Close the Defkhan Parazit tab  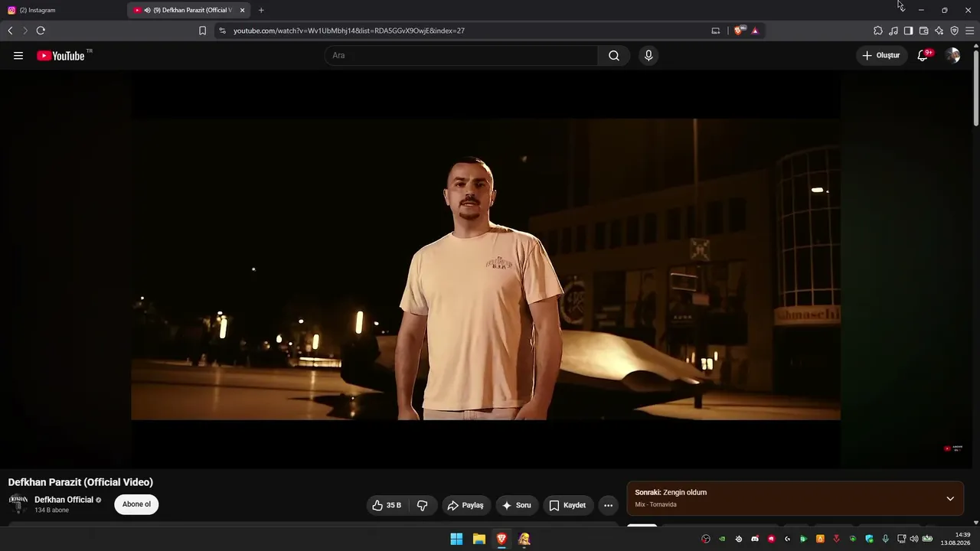[x=242, y=10]
